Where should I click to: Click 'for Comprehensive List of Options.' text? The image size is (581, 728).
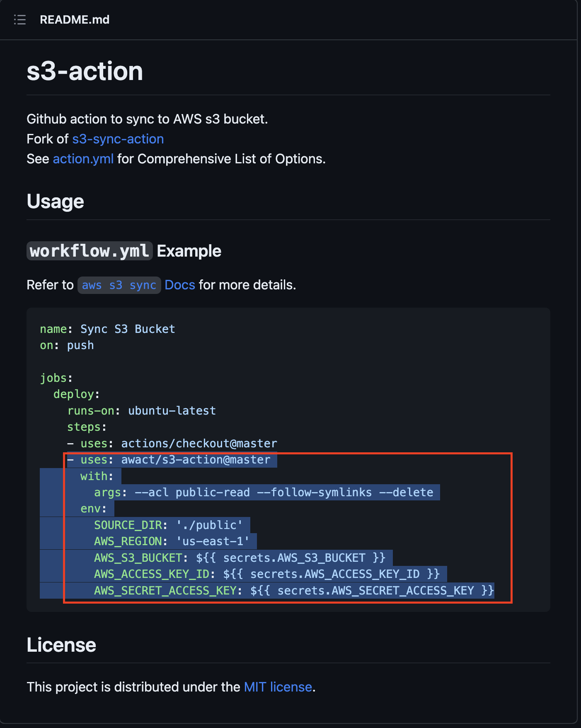[x=222, y=159]
